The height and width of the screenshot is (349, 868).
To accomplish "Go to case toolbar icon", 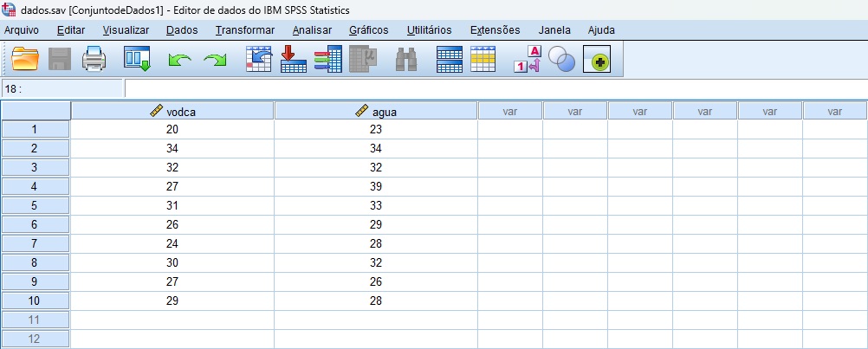I will pyautogui.click(x=259, y=59).
